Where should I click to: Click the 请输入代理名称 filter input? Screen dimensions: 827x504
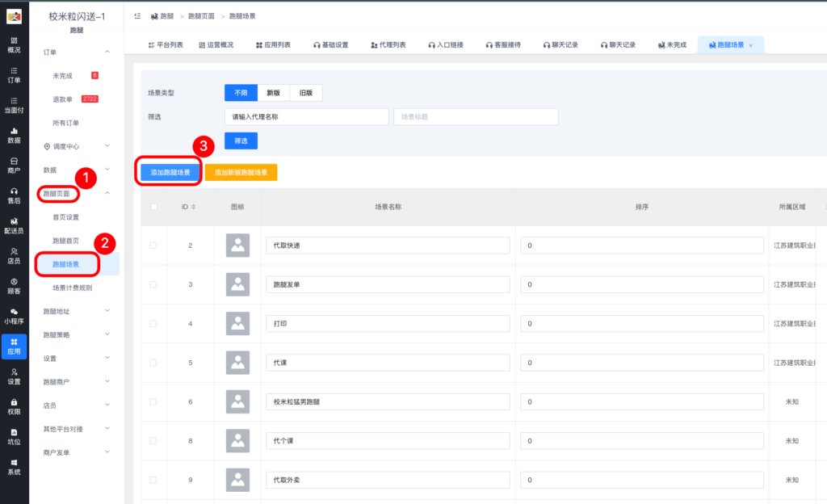click(306, 117)
